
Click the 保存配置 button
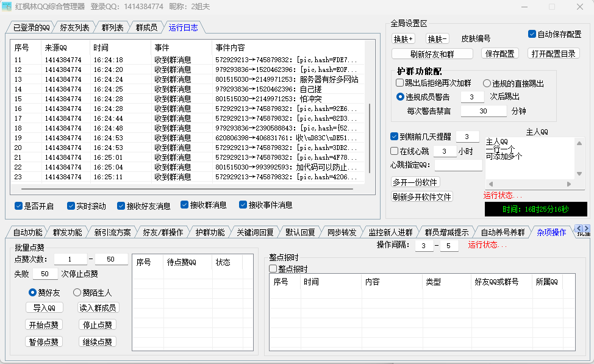click(499, 54)
